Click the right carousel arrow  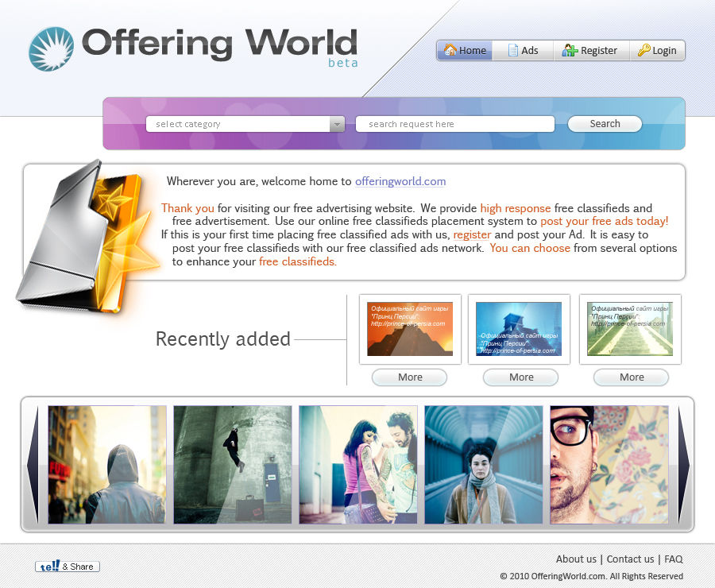[x=683, y=465]
